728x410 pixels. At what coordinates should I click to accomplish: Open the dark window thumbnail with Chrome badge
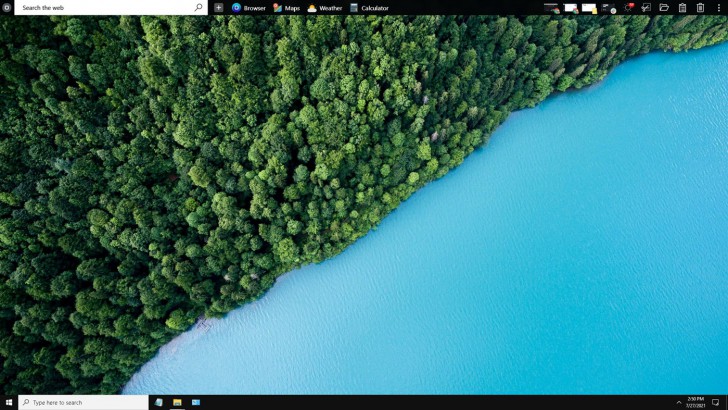[x=552, y=8]
